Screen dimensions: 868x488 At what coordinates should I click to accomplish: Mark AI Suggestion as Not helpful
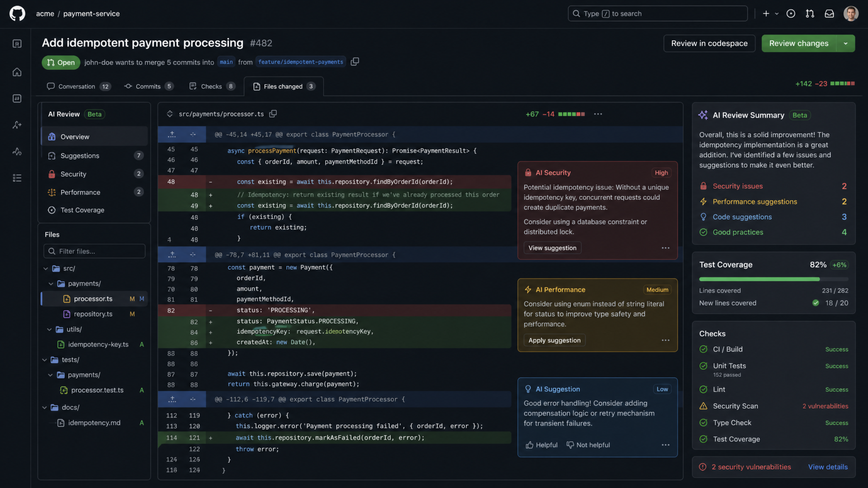click(x=588, y=445)
